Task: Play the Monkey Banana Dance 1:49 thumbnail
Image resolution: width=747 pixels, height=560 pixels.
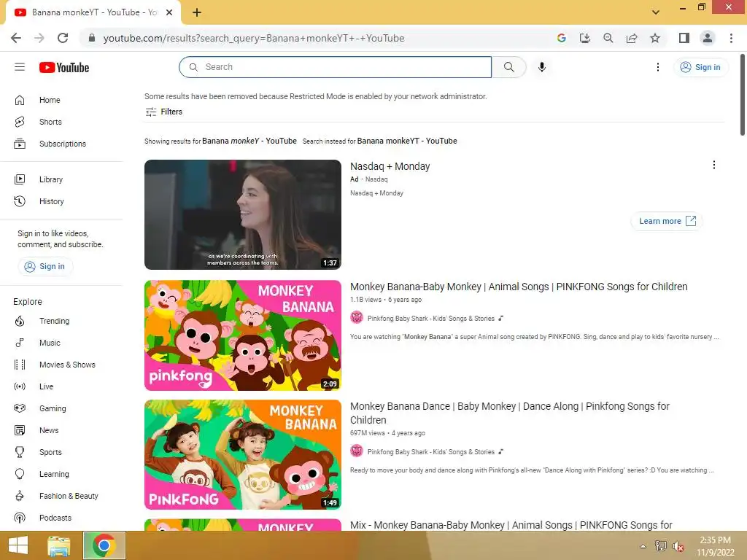Action: tap(243, 455)
